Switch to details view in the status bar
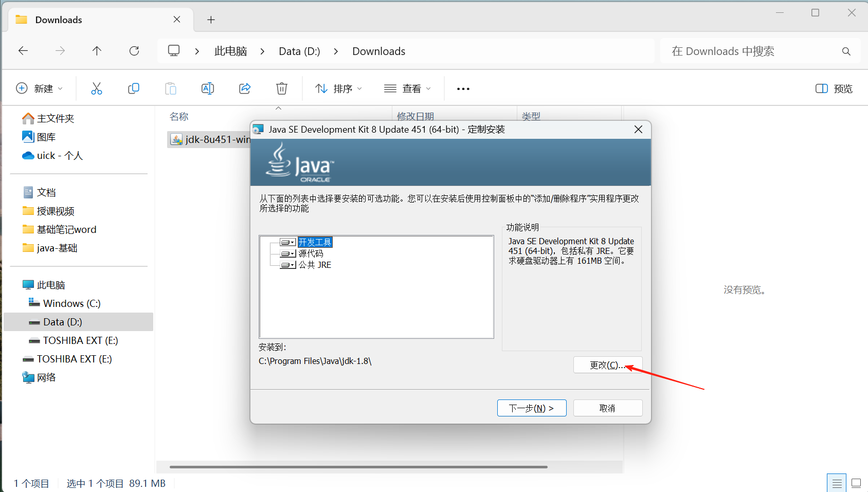868x492 pixels. pos(837,483)
